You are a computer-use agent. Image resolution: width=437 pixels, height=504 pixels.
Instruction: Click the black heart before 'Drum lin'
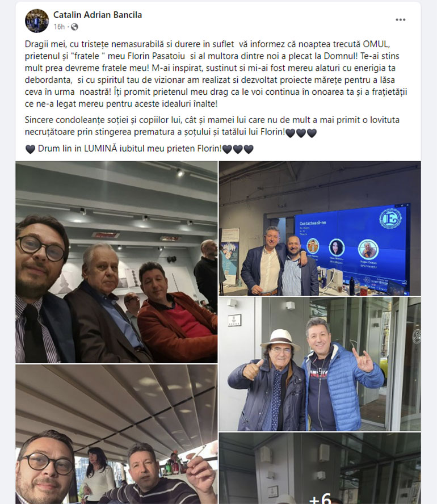30,149
